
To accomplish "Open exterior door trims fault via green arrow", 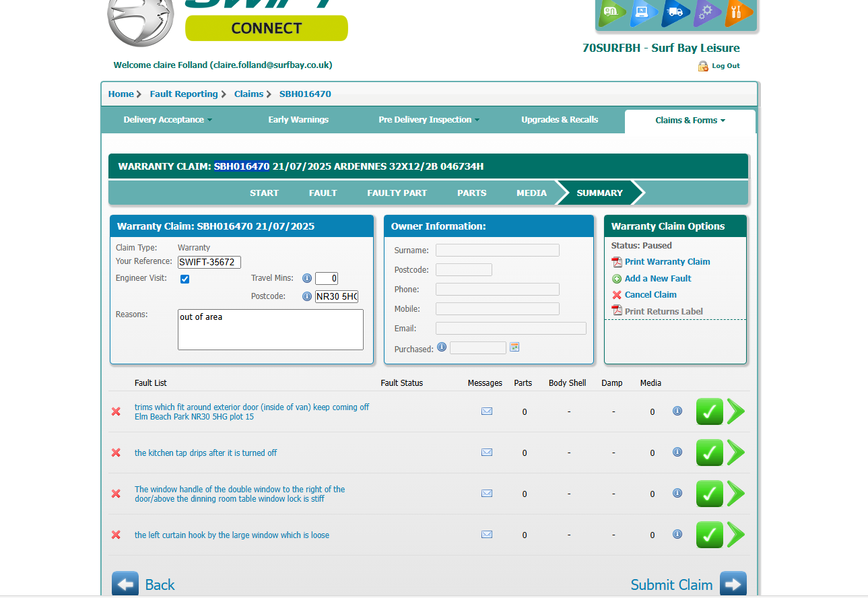I will pyautogui.click(x=736, y=411).
